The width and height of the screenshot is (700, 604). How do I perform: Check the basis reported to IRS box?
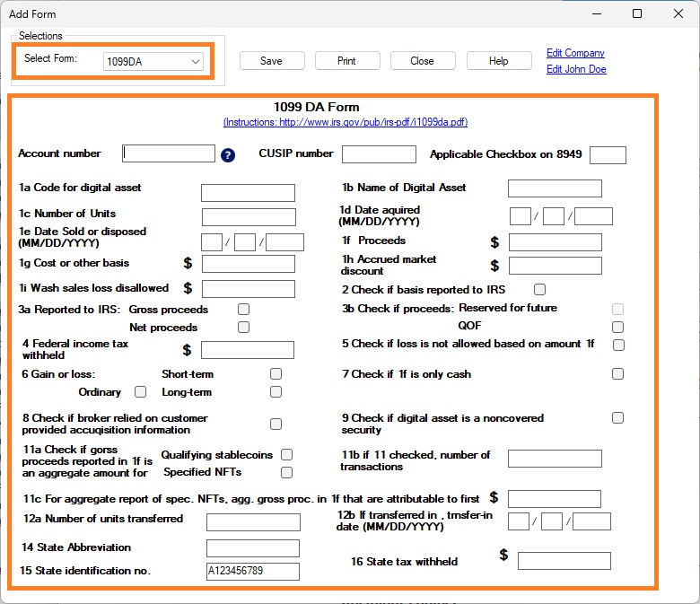539,289
